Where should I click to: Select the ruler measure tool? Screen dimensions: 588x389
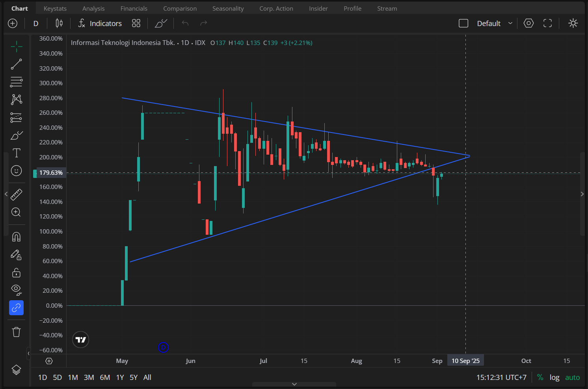click(16, 194)
